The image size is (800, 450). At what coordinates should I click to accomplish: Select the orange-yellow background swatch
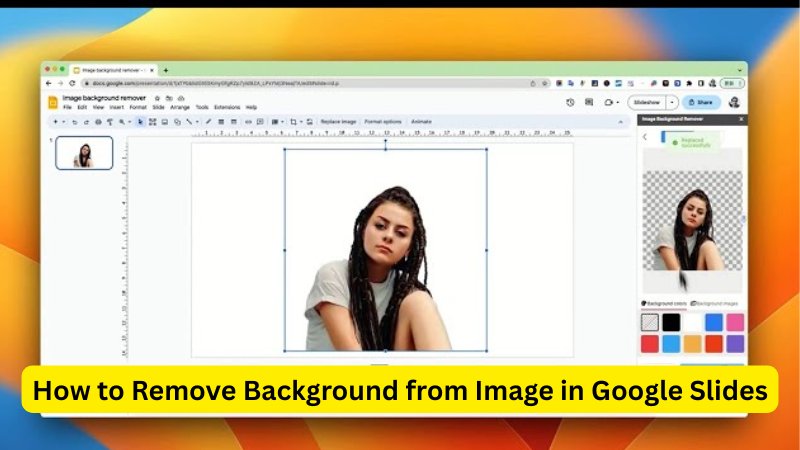pyautogui.click(x=692, y=344)
